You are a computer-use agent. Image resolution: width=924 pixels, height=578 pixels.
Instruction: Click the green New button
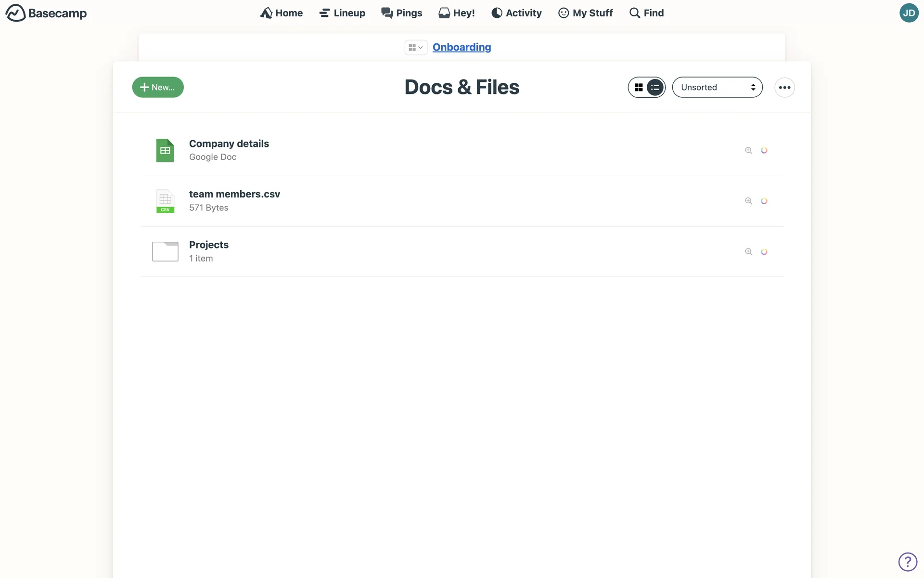point(158,87)
